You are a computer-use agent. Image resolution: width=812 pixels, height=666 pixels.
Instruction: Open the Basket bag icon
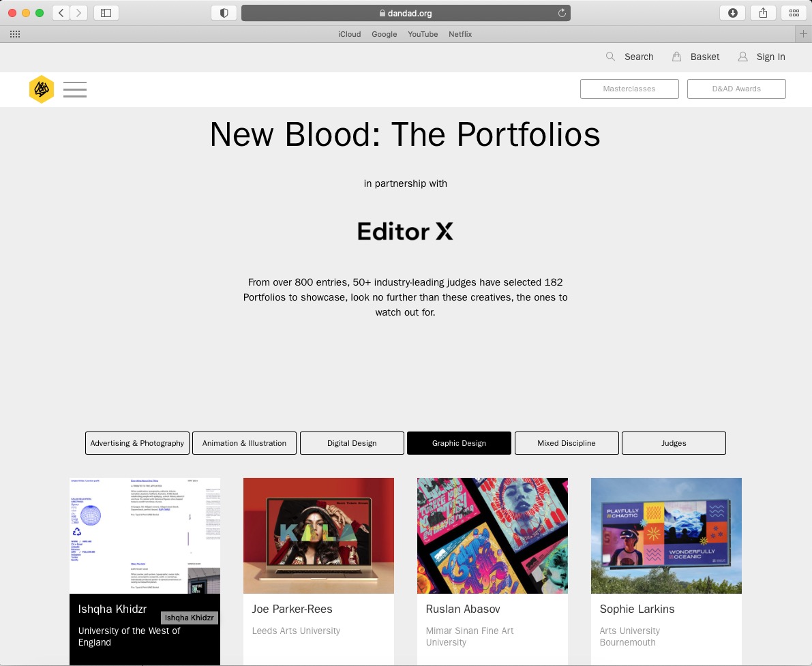676,57
